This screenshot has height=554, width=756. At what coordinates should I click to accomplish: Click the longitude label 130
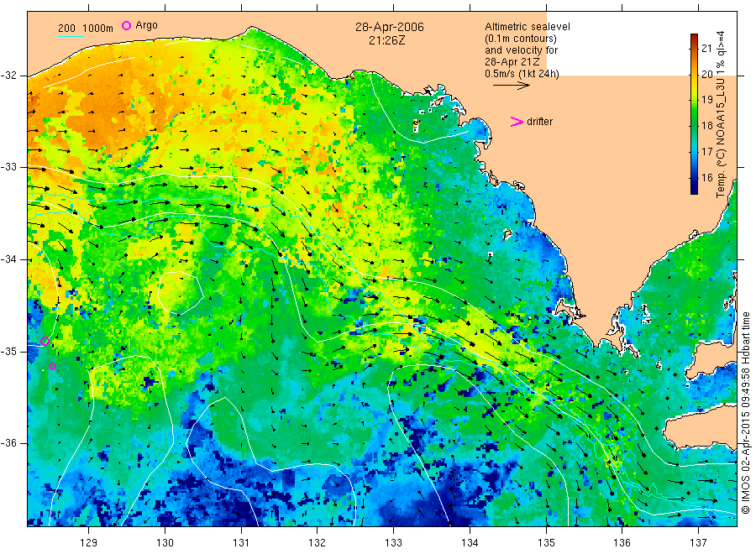pyautogui.click(x=165, y=543)
